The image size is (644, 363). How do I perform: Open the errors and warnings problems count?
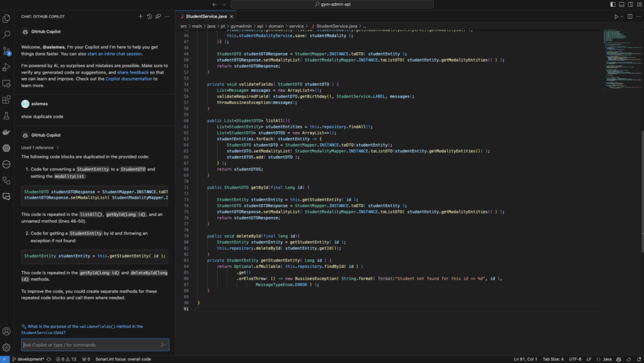point(66,359)
